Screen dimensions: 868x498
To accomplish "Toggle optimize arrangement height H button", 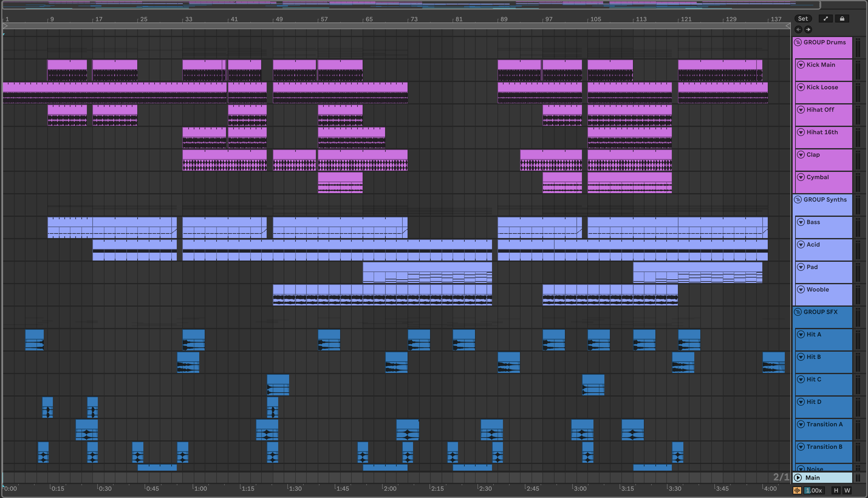I will click(836, 490).
